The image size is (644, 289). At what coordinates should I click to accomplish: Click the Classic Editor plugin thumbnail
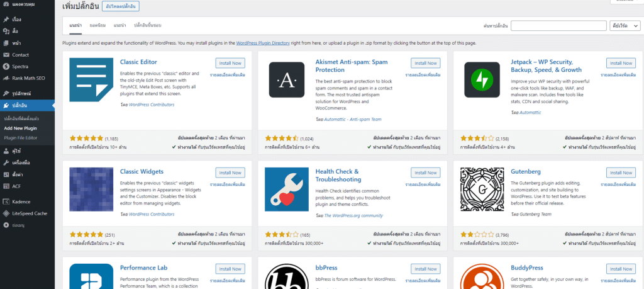tap(91, 80)
